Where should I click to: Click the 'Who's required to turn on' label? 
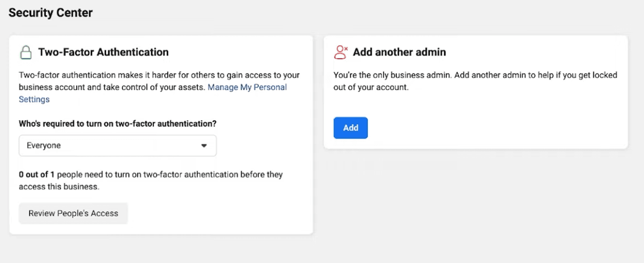(117, 124)
